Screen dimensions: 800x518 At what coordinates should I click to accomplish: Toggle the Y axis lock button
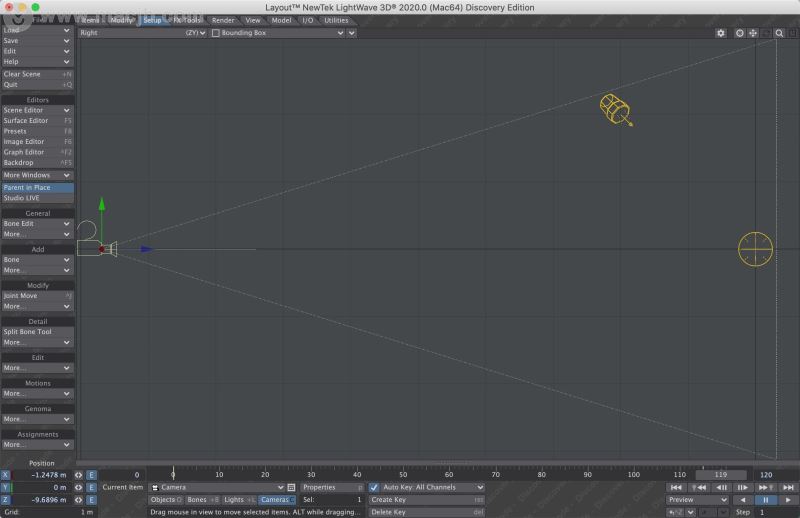(5, 487)
